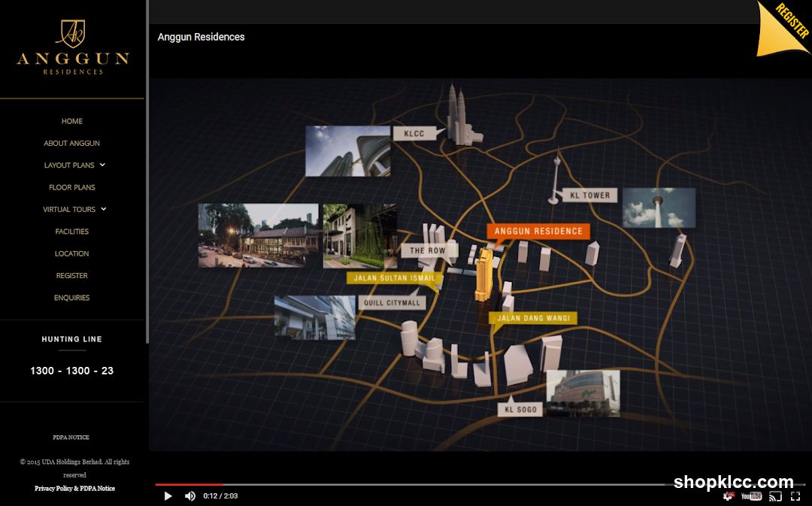Expand the VIRTUAL TOURS chevron
The image size is (812, 506).
click(x=104, y=209)
